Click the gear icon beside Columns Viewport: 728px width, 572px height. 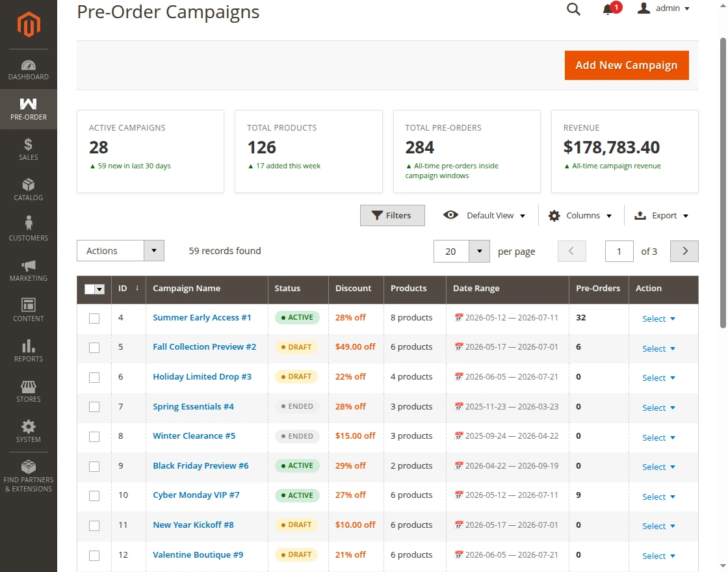coord(554,215)
